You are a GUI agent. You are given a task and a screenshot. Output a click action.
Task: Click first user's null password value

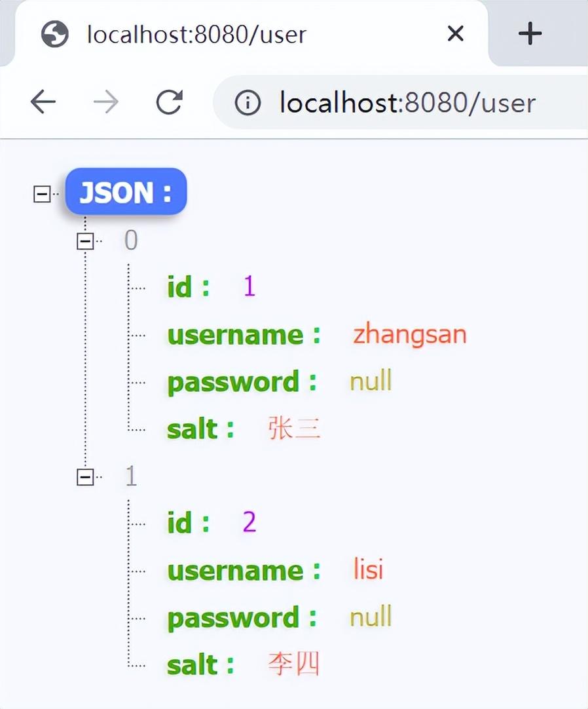coord(371,381)
